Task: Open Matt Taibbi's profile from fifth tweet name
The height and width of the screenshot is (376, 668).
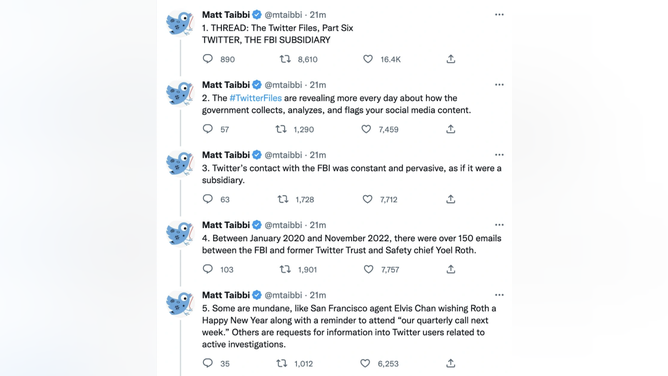Action: tap(226, 295)
